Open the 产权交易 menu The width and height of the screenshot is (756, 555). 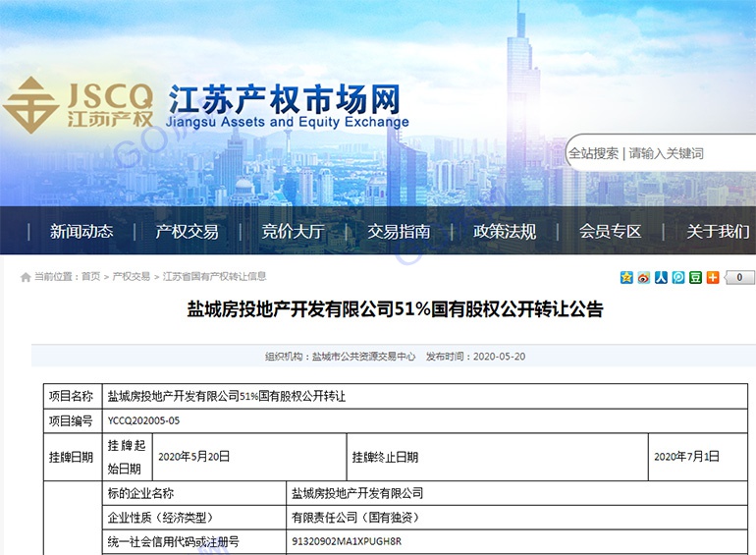pos(188,232)
